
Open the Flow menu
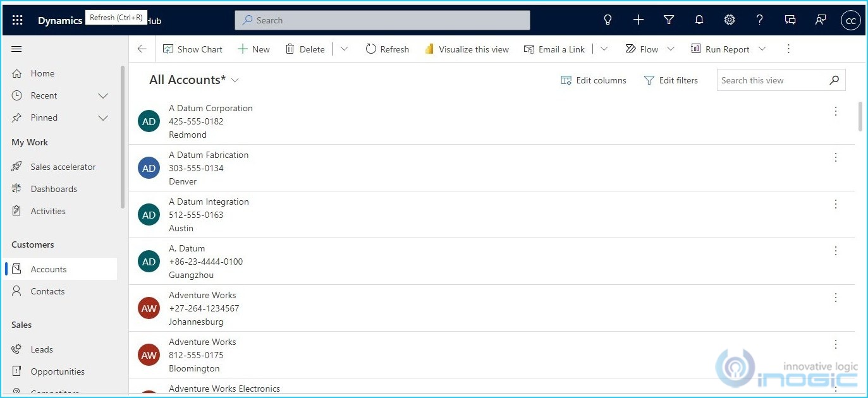pyautogui.click(x=650, y=49)
